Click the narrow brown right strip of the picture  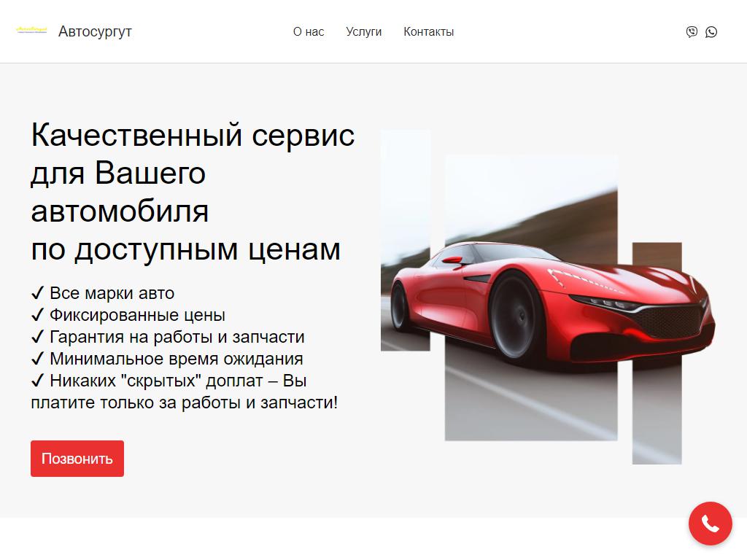pyautogui.click(x=657, y=354)
